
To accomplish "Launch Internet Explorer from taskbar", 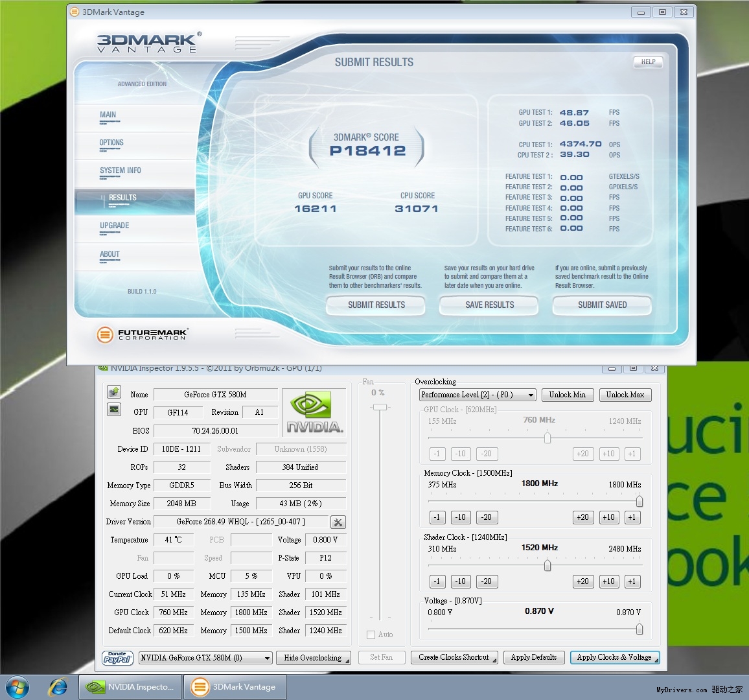I will [58, 687].
